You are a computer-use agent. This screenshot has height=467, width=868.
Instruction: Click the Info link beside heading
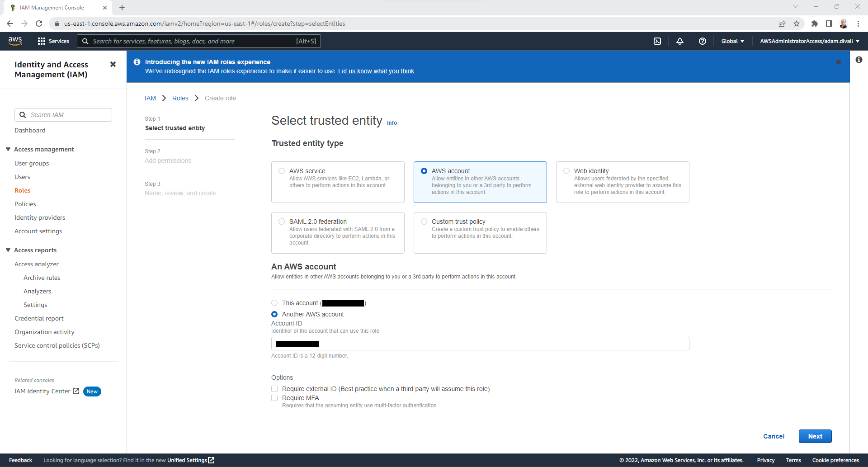tap(392, 123)
